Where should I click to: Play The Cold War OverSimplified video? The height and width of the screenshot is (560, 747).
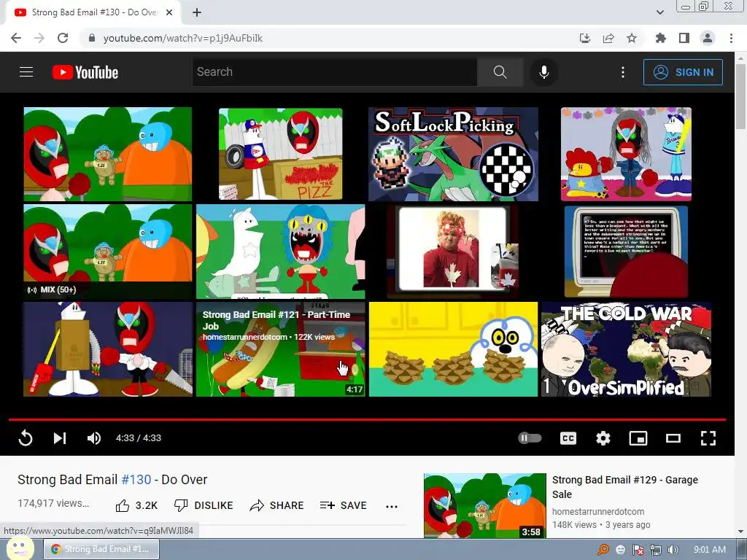coord(626,349)
